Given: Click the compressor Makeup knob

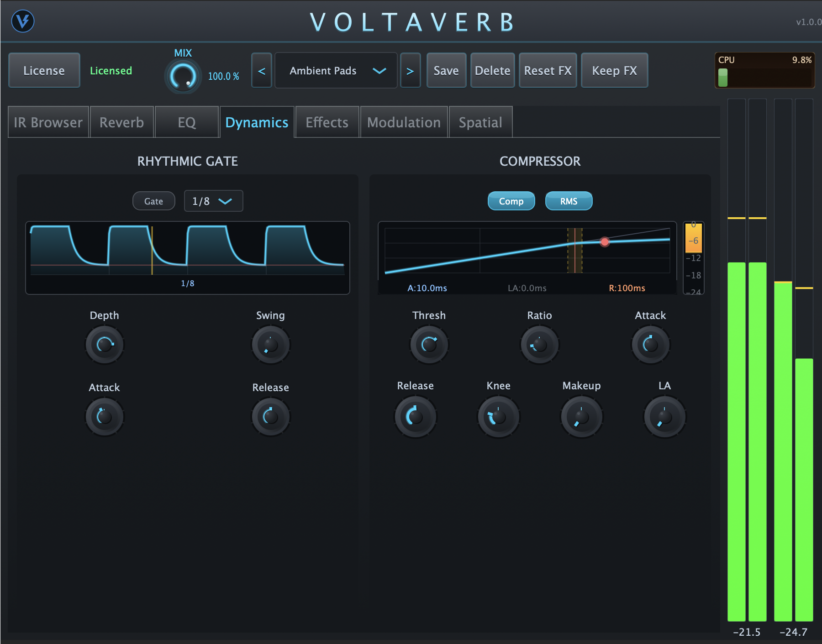Looking at the screenshot, I should [x=582, y=417].
